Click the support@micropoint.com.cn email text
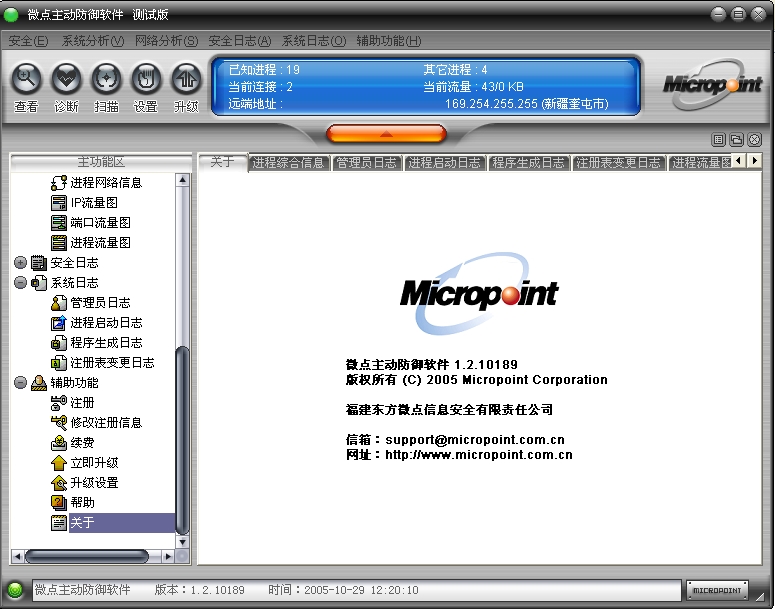This screenshot has height=609, width=775. pyautogui.click(x=475, y=439)
